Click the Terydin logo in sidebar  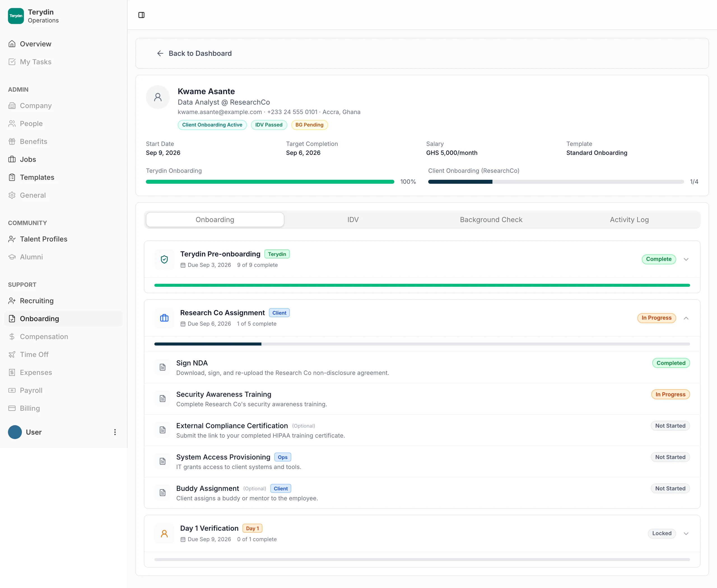click(16, 16)
